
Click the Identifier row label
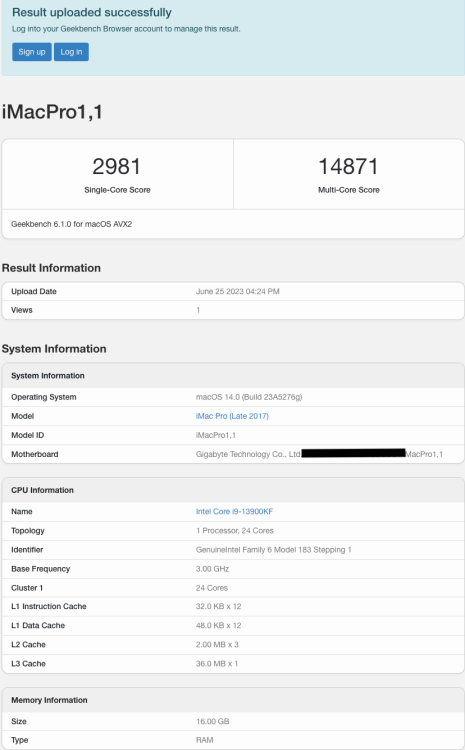point(27,550)
